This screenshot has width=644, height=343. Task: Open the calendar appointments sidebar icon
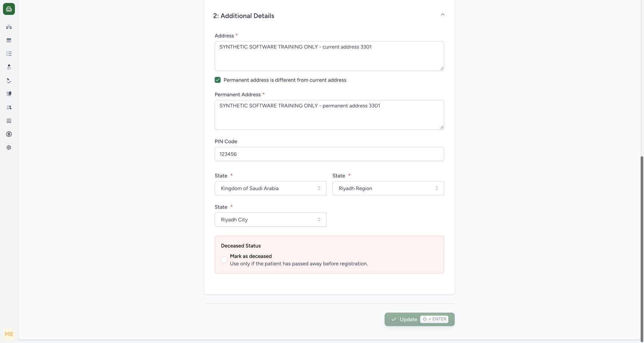coord(9,40)
